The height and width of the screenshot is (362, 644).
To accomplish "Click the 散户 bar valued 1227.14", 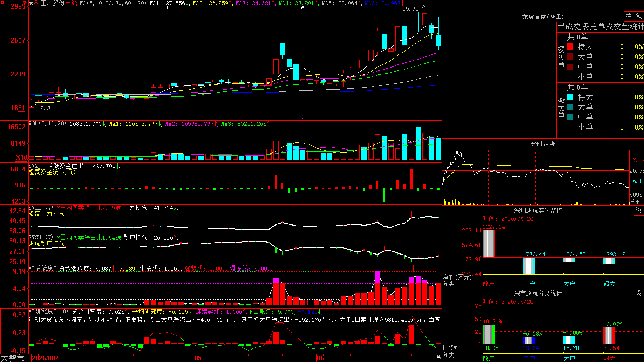I will click(489, 244).
